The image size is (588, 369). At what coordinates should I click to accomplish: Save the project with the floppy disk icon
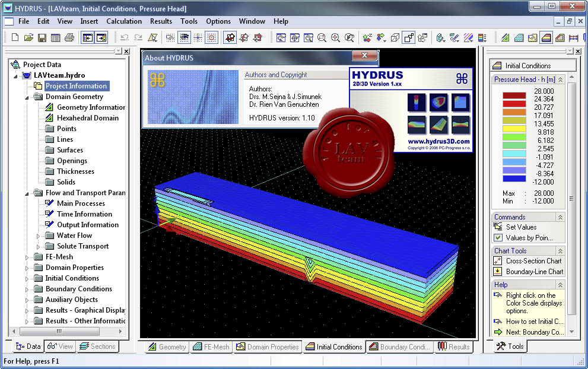click(x=42, y=37)
